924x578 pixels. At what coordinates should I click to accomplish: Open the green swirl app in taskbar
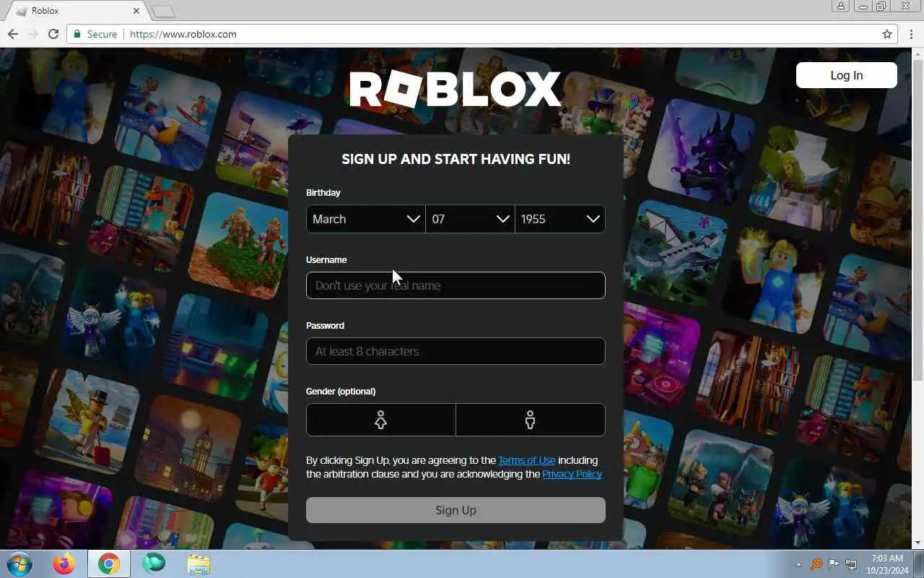[154, 564]
